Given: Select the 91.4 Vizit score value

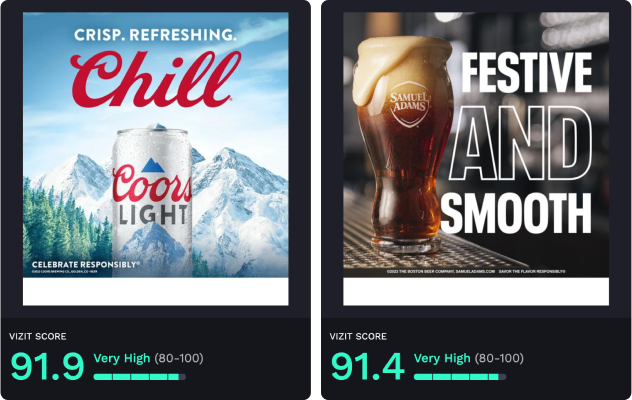Looking at the screenshot, I should click(368, 366).
